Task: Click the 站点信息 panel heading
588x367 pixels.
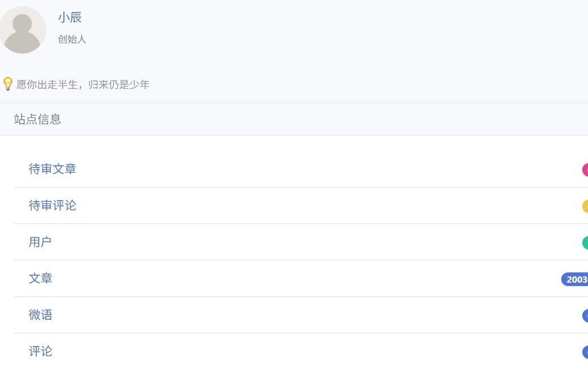Action: tap(38, 119)
